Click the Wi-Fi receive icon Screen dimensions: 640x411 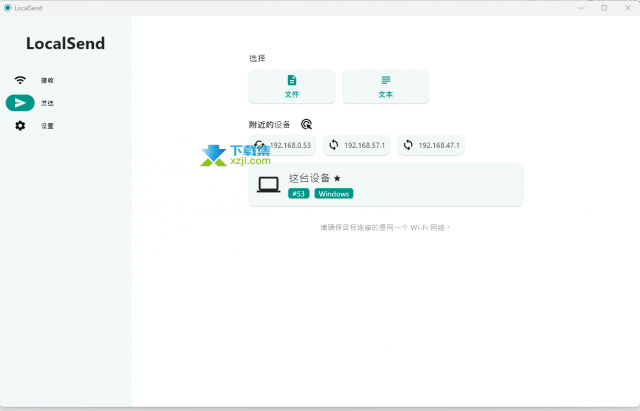pos(20,80)
